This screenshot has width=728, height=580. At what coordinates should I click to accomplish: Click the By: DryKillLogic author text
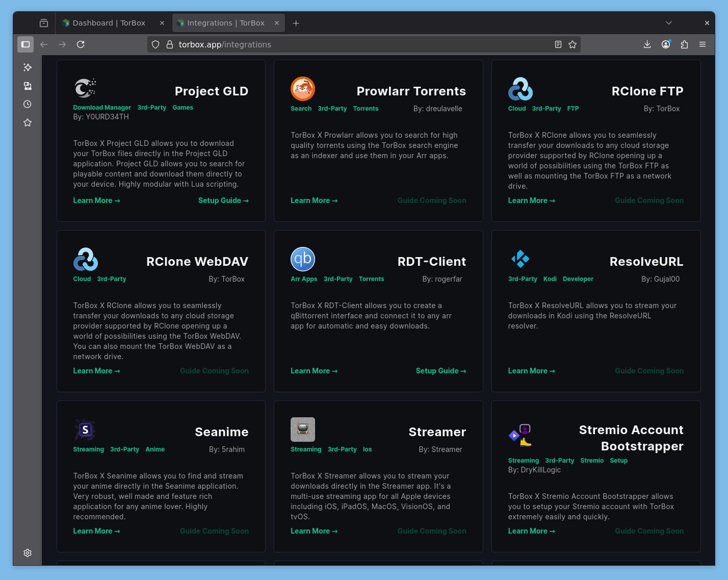click(x=534, y=470)
